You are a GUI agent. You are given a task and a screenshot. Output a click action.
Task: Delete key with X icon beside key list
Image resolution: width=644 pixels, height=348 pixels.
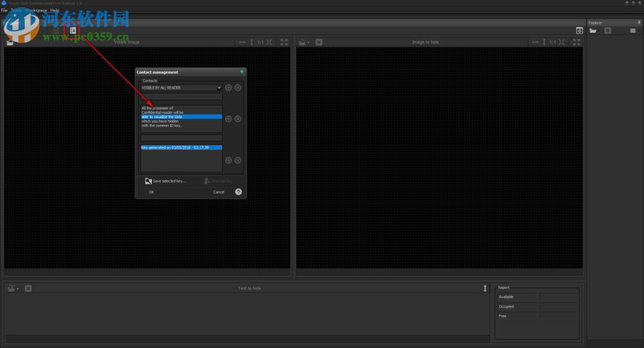(238, 160)
